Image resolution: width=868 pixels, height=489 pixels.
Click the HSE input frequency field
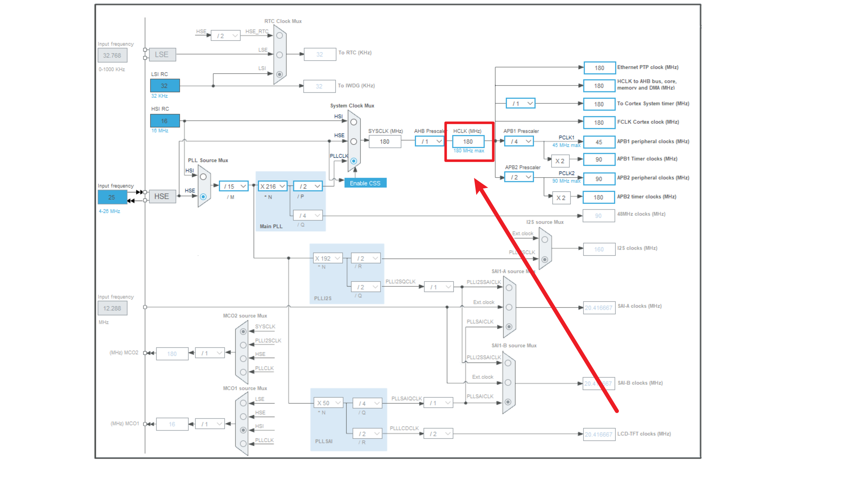[112, 197]
